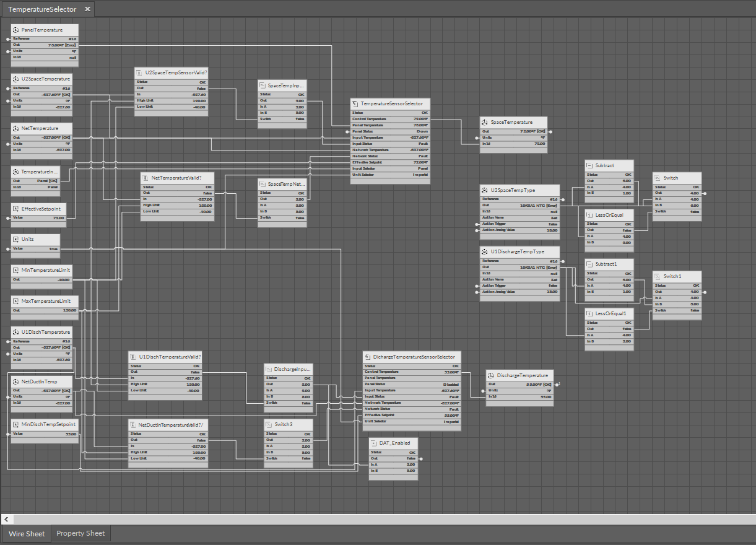756x545 pixels.
Task: Click the DischargeTemperature numeric block icon
Action: coord(492,375)
